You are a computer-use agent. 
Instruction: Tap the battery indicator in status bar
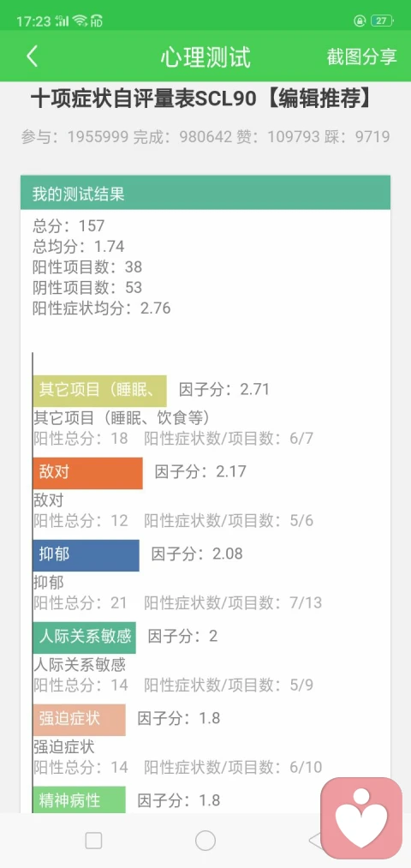click(382, 21)
